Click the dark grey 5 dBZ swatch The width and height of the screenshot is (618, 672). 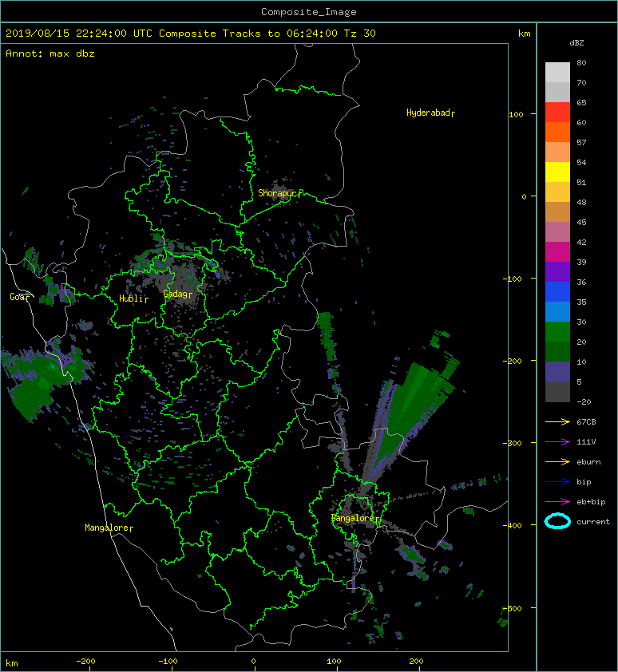557,391
